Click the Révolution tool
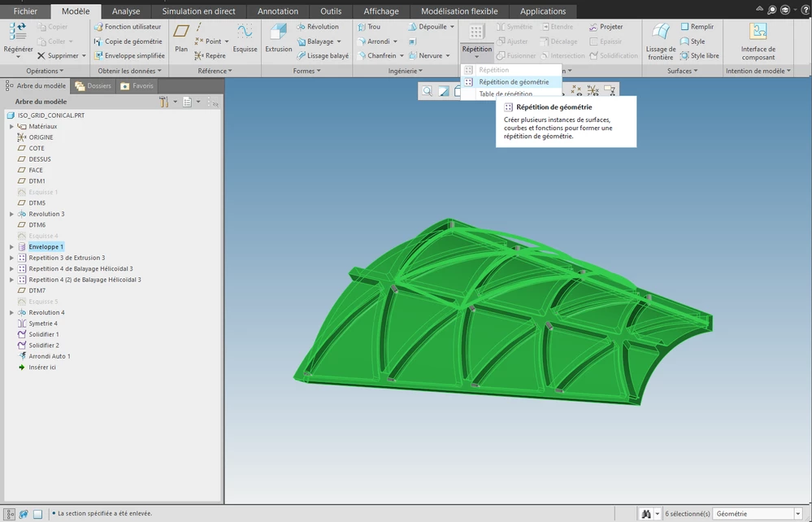 (x=318, y=26)
